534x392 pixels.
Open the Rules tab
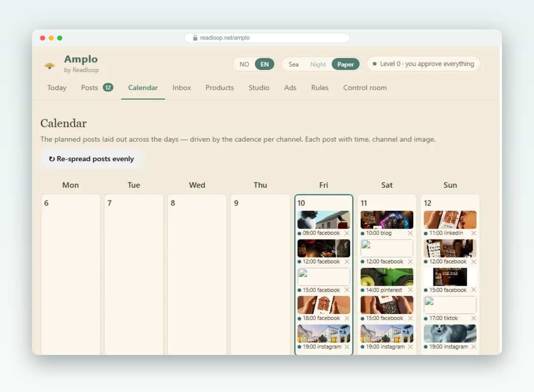320,88
